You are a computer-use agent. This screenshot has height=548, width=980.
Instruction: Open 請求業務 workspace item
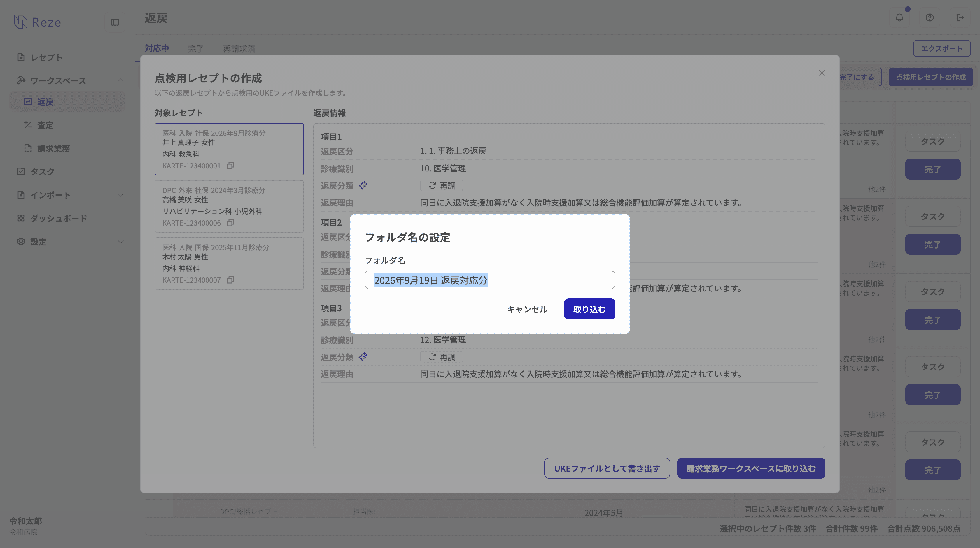(x=67, y=148)
